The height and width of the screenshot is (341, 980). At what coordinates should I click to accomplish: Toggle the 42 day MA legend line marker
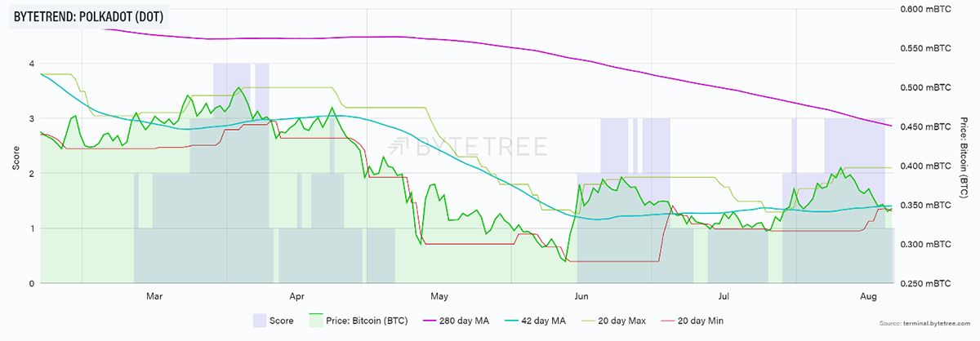pos(513,321)
